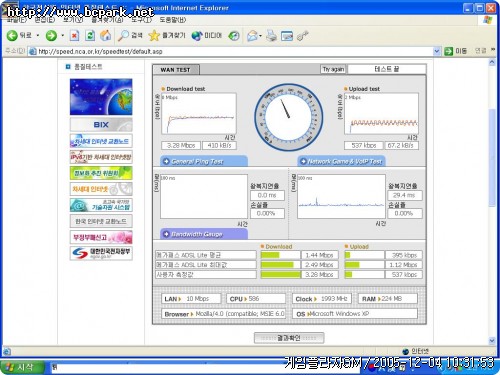Click the quality test sidebar heading link
500x375 pixels.
click(88, 67)
